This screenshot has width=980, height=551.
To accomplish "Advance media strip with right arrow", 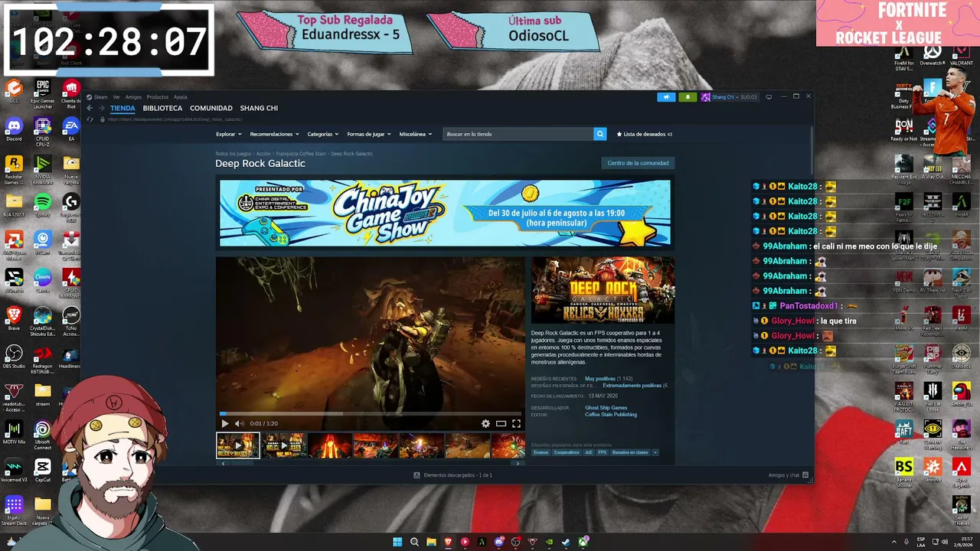I will click(518, 463).
